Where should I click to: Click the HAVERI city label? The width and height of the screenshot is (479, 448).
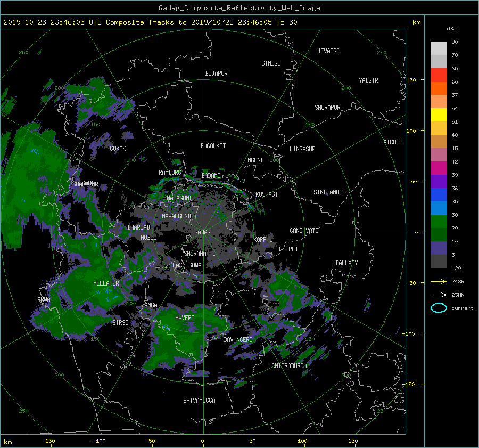185,318
